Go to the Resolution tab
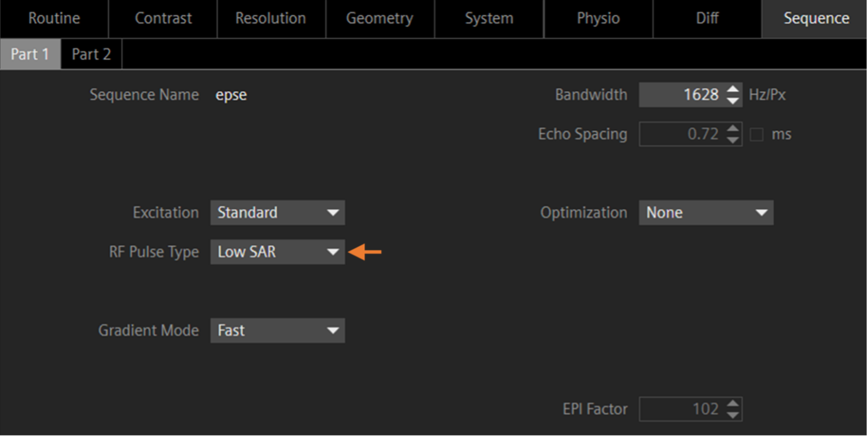This screenshot has width=868, height=438. (271, 18)
